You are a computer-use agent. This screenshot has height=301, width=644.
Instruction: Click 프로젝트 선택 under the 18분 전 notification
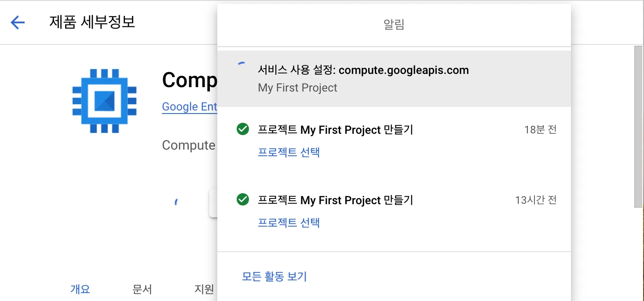coord(289,152)
